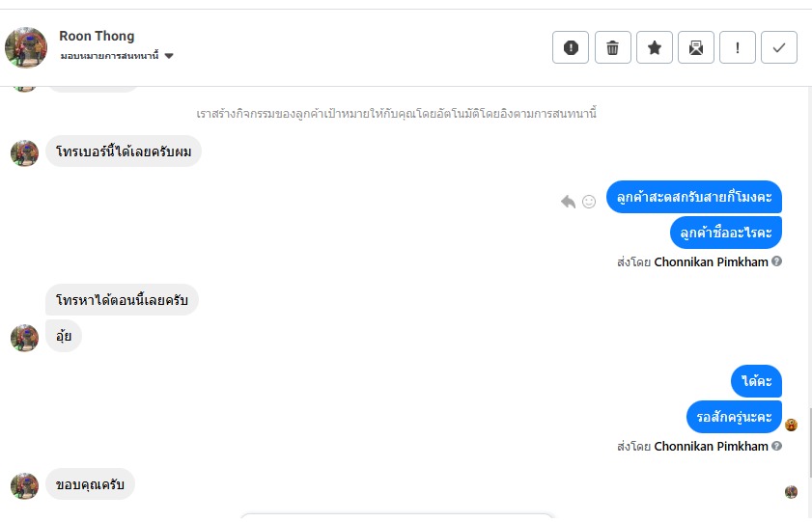The image size is (812, 522).
Task: Mark conversation as spam with octagon icon
Action: tap(571, 47)
